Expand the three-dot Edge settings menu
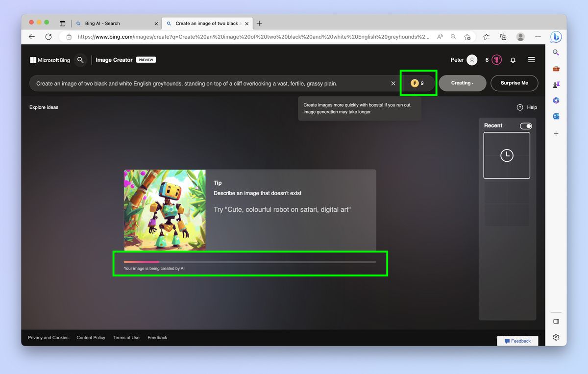 click(538, 37)
